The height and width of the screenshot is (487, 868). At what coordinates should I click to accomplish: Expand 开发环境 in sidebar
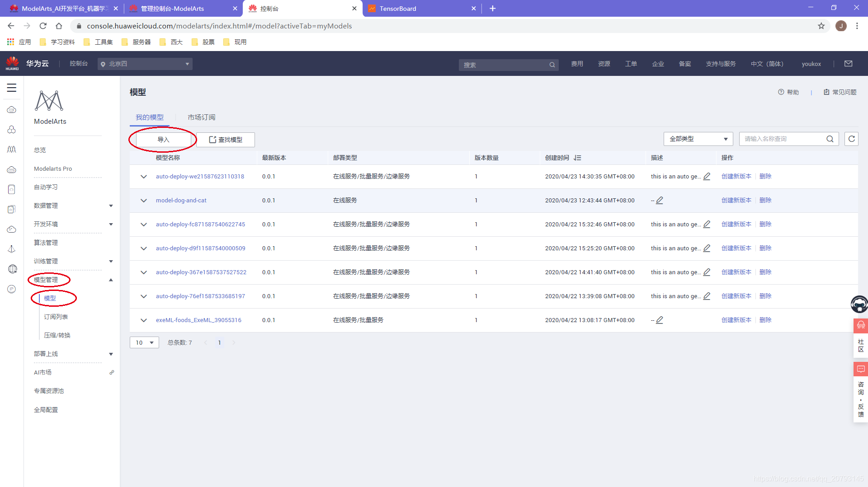[111, 225]
